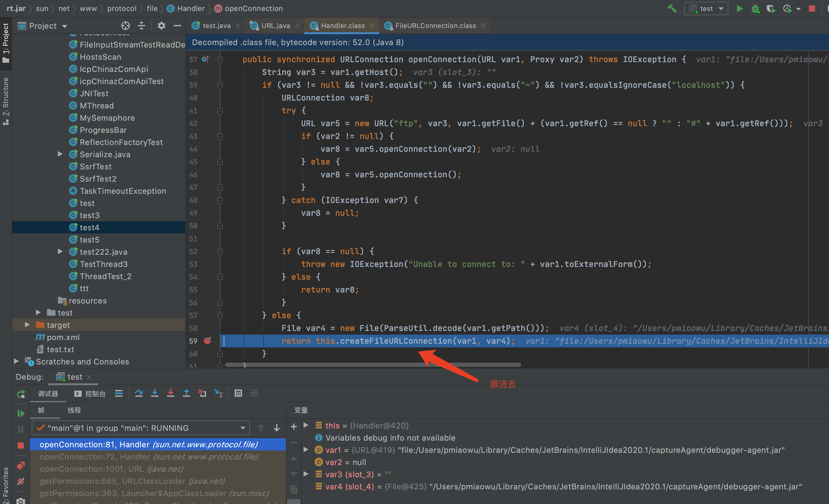Viewport: 829px width, 504px height.
Task: Click the editor horizontal scrollbar
Action: click(x=373, y=365)
